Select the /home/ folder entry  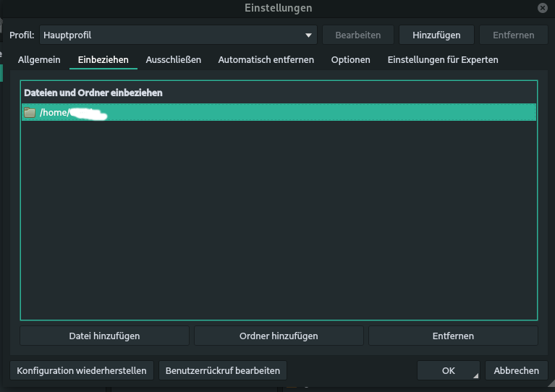(x=279, y=113)
